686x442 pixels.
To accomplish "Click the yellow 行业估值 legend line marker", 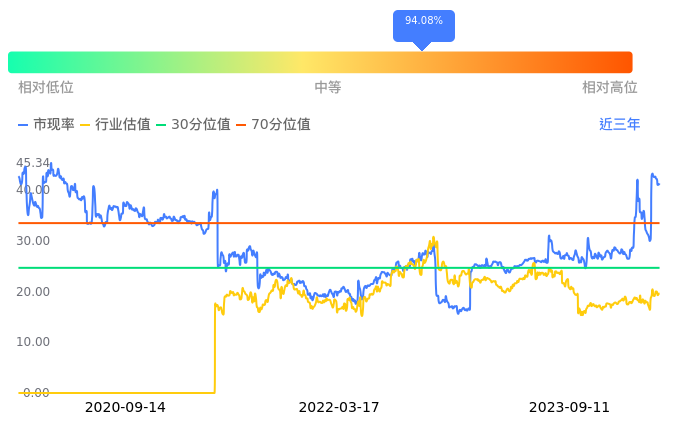I will 85,125.
